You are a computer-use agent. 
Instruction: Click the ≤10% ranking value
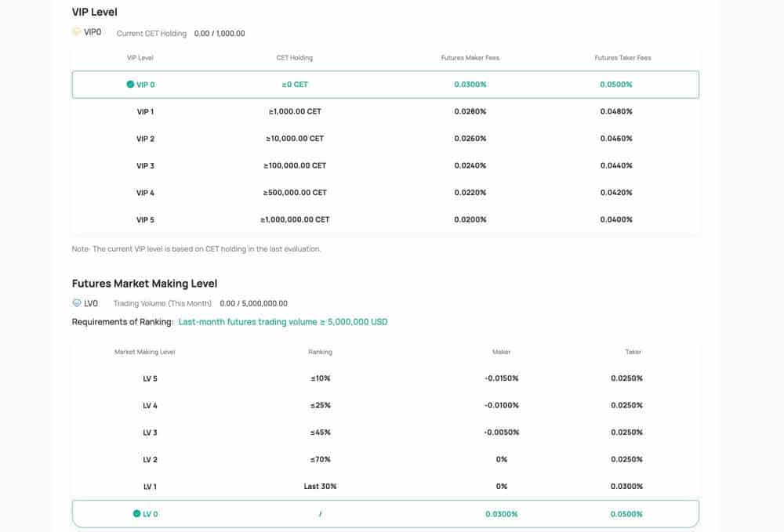[321, 378]
